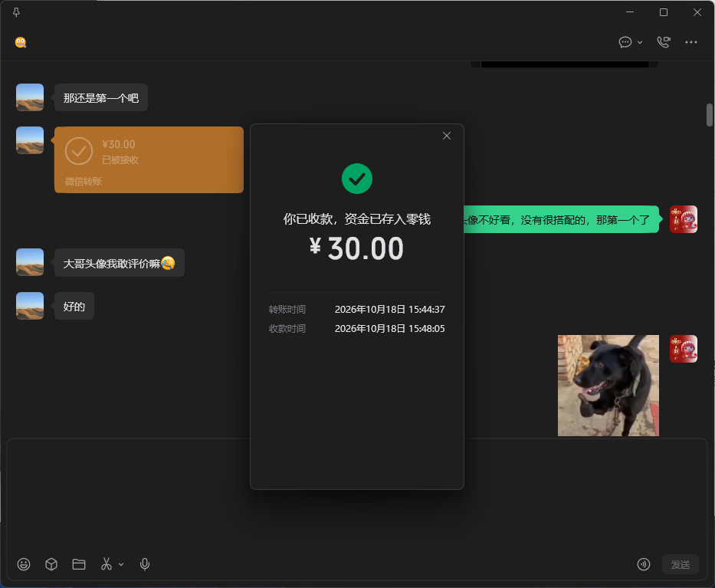Expand the screenshot options arrow
The image size is (715, 588).
tap(121, 565)
